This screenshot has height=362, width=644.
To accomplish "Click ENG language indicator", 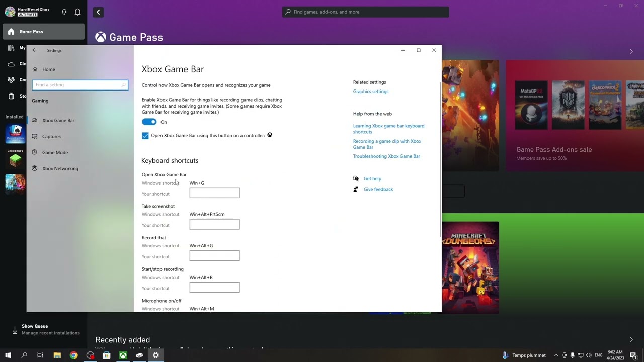I will tap(599, 355).
